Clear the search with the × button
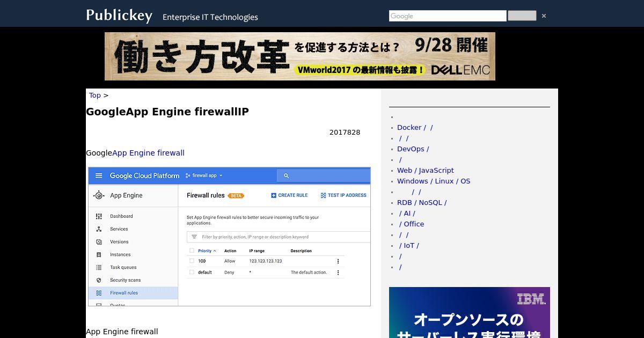 pyautogui.click(x=544, y=16)
